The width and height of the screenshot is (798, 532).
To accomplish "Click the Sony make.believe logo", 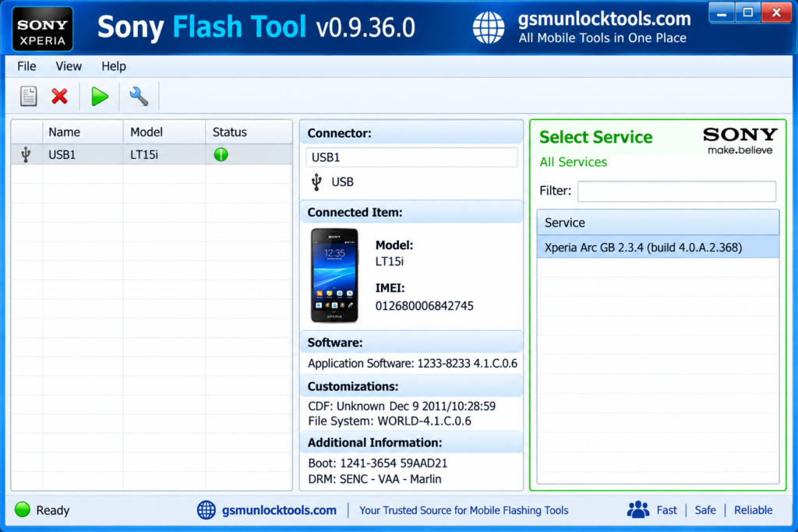I will click(740, 141).
